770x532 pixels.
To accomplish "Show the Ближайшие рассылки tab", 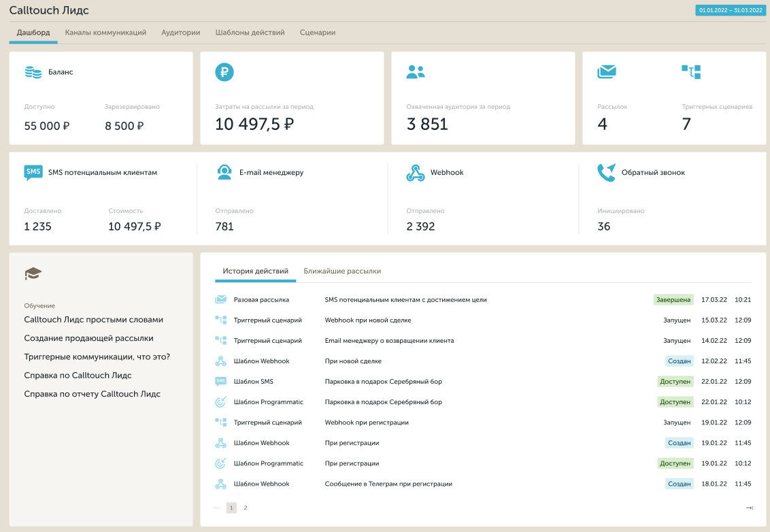I will coord(342,271).
